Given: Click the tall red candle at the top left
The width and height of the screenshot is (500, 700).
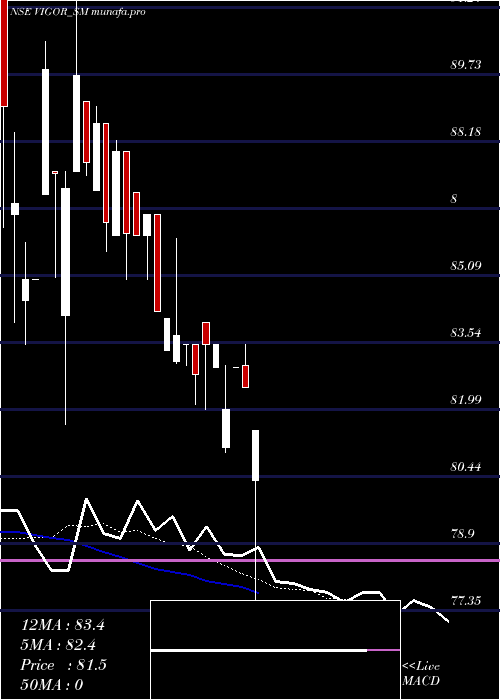Looking at the screenshot, I should point(4,53).
